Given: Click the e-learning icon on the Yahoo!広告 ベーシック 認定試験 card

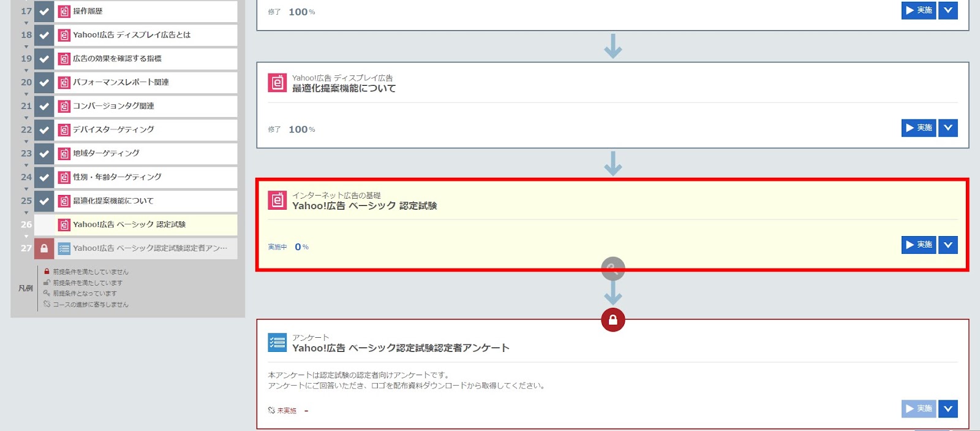Looking at the screenshot, I should tap(277, 200).
